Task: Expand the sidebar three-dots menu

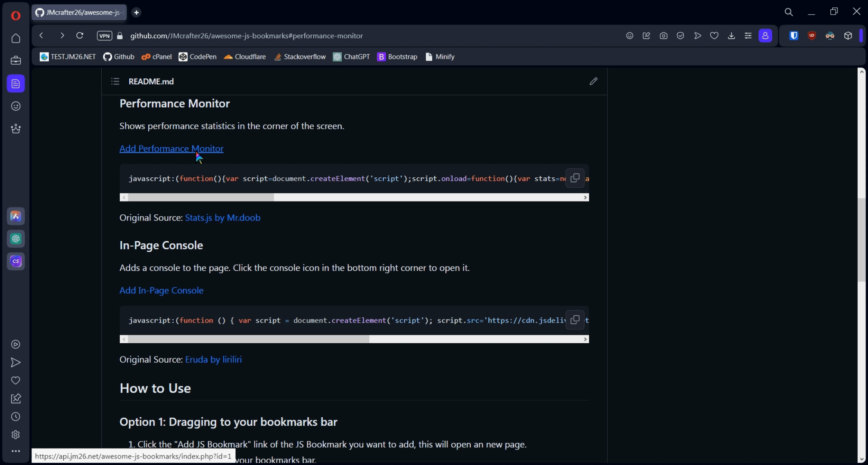Action: pos(16,451)
